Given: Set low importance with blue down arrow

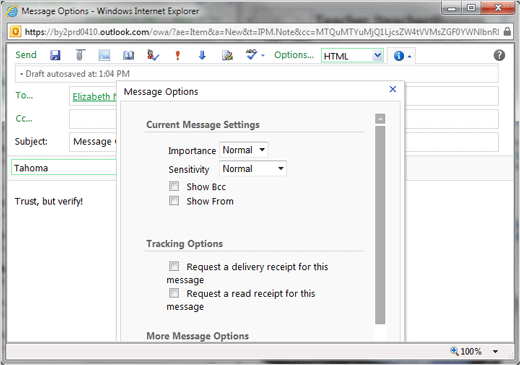Looking at the screenshot, I should [202, 55].
